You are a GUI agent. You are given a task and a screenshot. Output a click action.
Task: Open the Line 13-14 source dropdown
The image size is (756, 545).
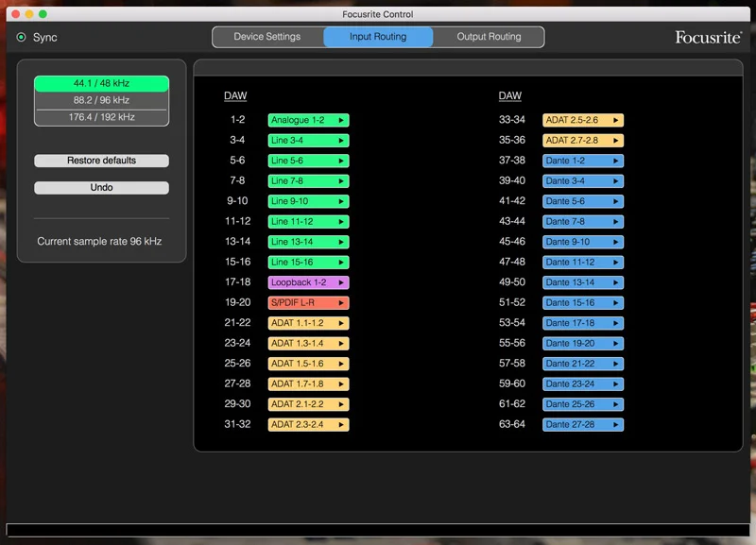pos(309,242)
